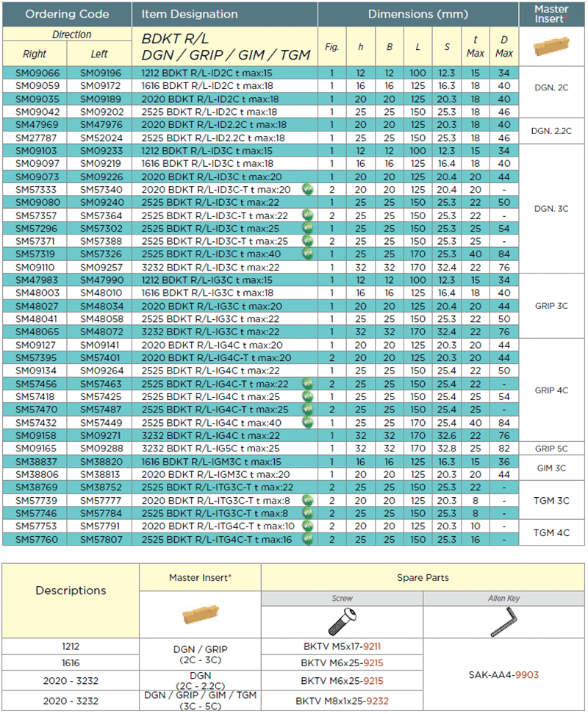The image size is (588, 714).
Task: Select the GRIP 3C master insert cell
Action: (x=551, y=306)
